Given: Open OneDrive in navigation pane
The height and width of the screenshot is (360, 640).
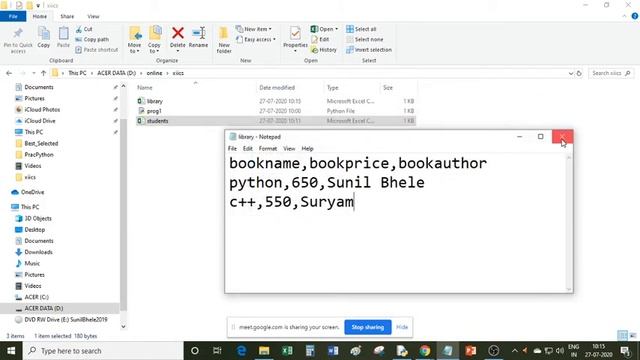Looking at the screenshot, I should tap(32, 192).
